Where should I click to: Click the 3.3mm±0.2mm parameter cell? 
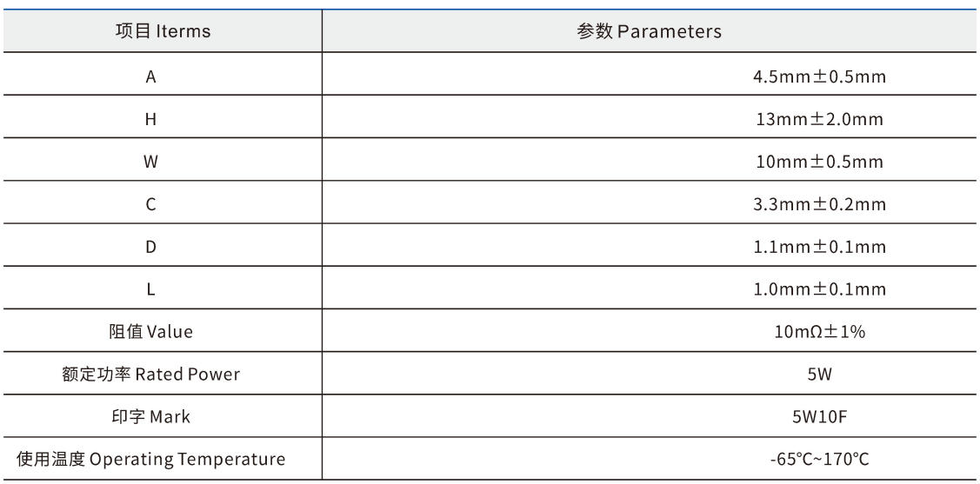coord(819,204)
